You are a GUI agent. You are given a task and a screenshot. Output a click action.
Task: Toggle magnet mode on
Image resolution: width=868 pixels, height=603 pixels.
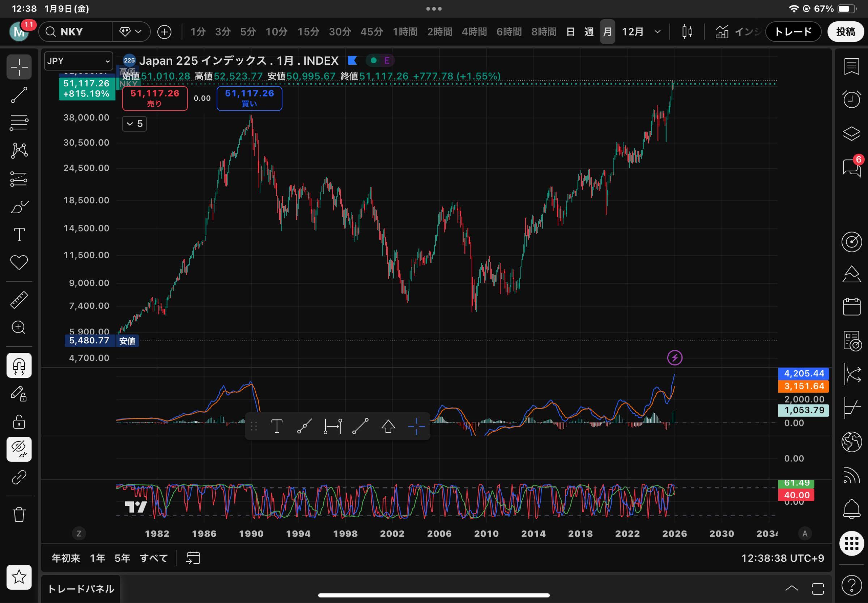[19, 365]
